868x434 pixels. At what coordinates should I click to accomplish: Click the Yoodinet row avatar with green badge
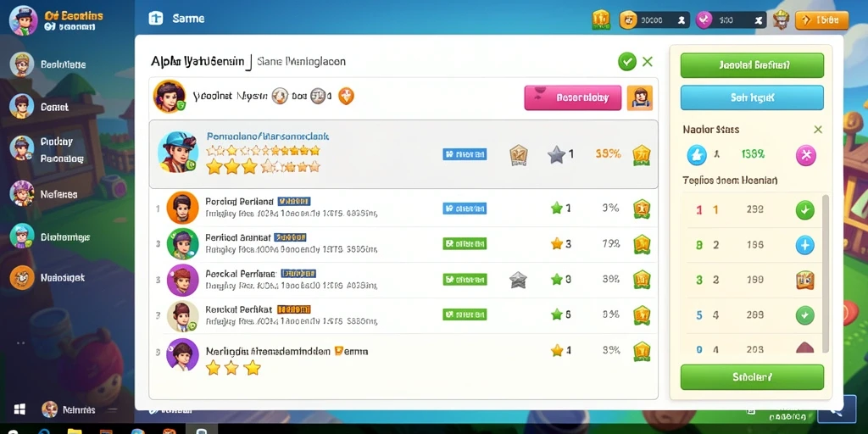(170, 97)
